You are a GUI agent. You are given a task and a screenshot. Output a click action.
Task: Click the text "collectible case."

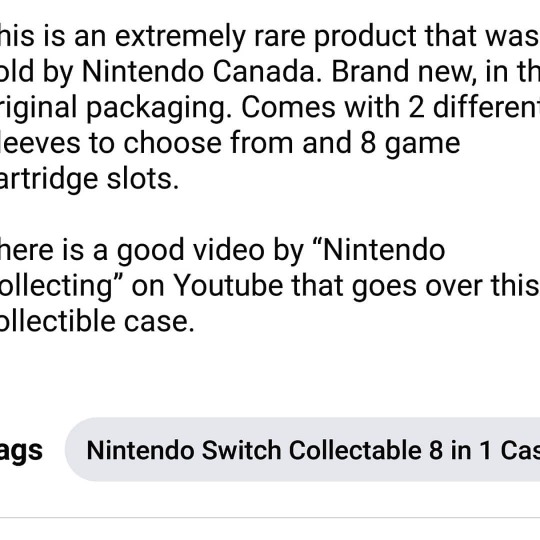pyautogui.click(x=97, y=321)
